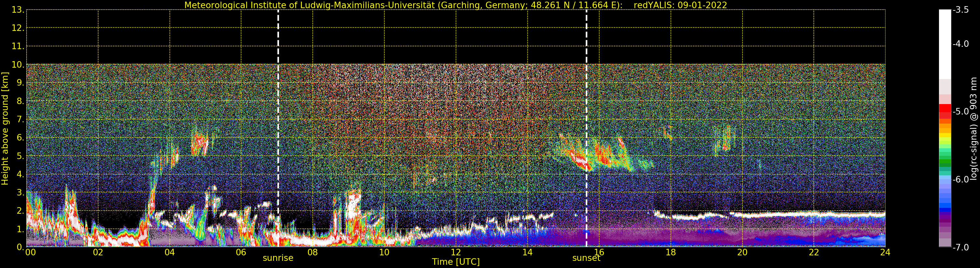Click height-axis tick '11.'
The width and height of the screenshot is (980, 268).
click(18, 47)
